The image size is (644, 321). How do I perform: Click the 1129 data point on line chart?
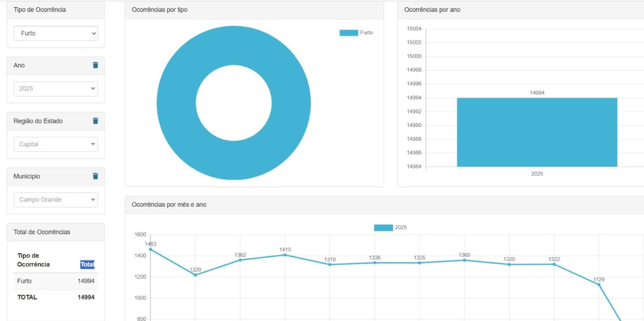coord(599,284)
